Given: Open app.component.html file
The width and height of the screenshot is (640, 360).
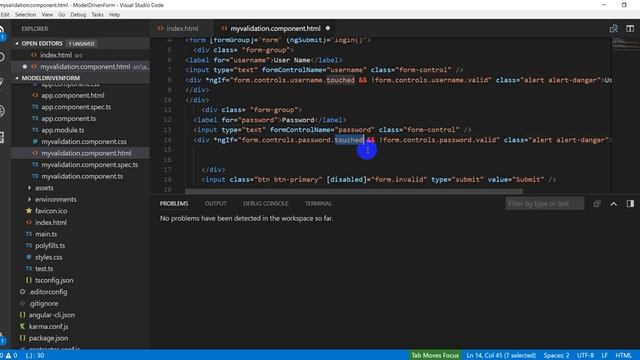Looking at the screenshot, I should pos(73,95).
